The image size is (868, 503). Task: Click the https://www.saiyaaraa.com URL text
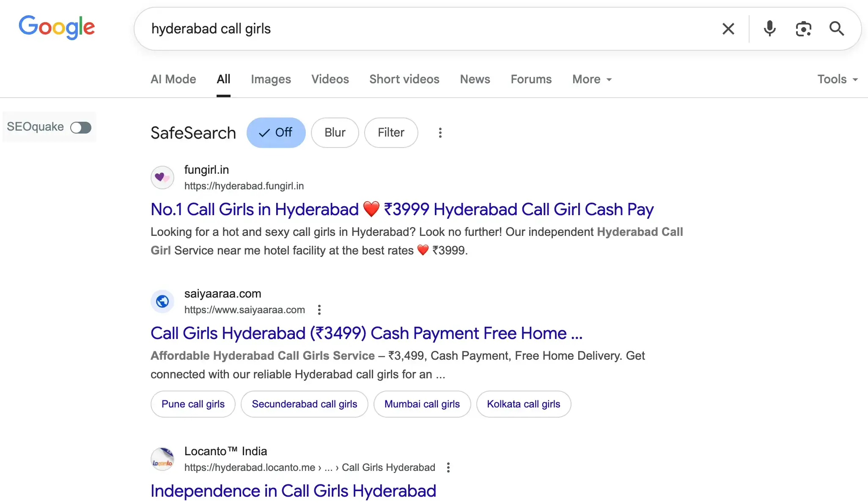pos(244,310)
